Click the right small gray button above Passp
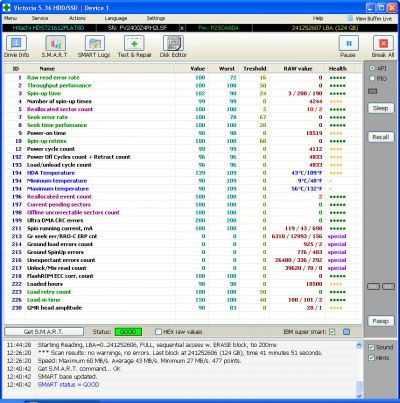 tap(388, 287)
